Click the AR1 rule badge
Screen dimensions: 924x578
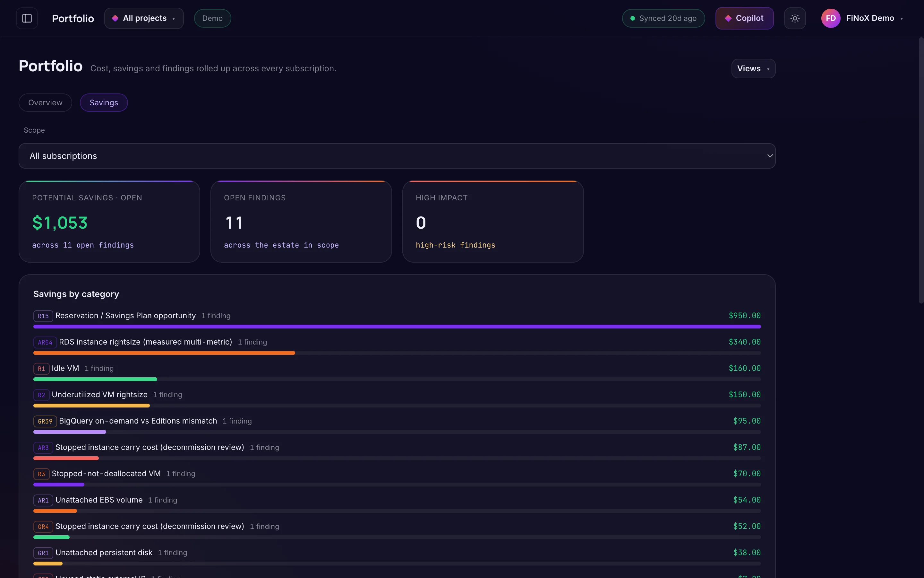tap(43, 500)
